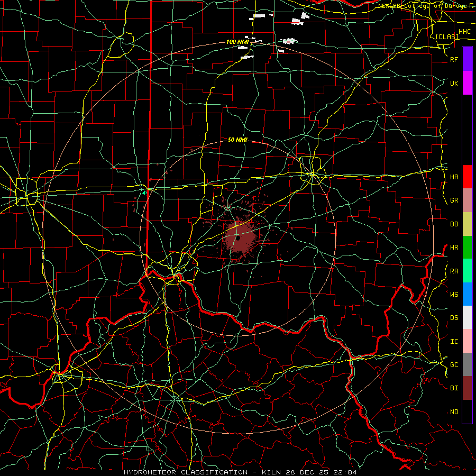476x476 pixels.
Task: Click the "DS" legend label
Action: (454, 318)
